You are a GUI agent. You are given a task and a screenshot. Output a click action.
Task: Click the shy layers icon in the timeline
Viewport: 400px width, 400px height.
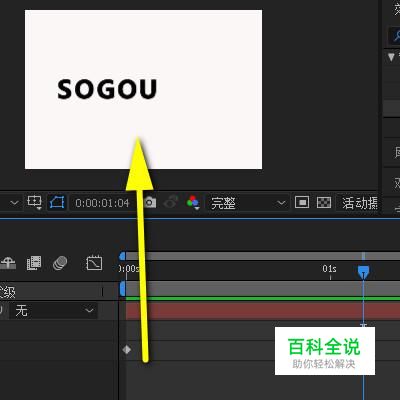(x=8, y=263)
